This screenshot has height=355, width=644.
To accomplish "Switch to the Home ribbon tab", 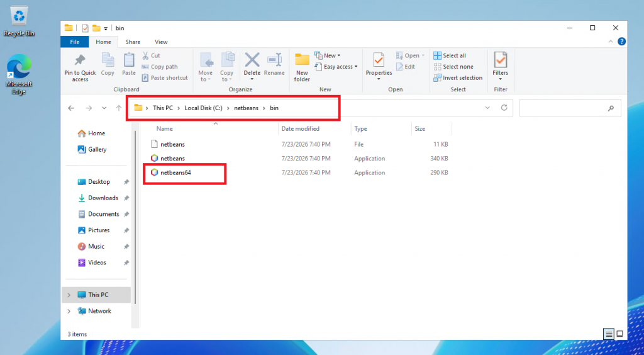I will (x=104, y=42).
